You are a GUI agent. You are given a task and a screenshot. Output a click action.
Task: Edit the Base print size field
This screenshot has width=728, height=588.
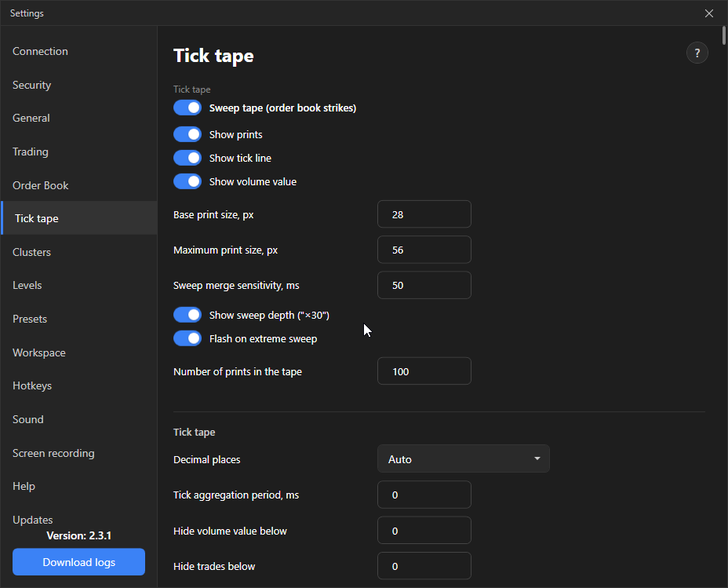(x=424, y=214)
